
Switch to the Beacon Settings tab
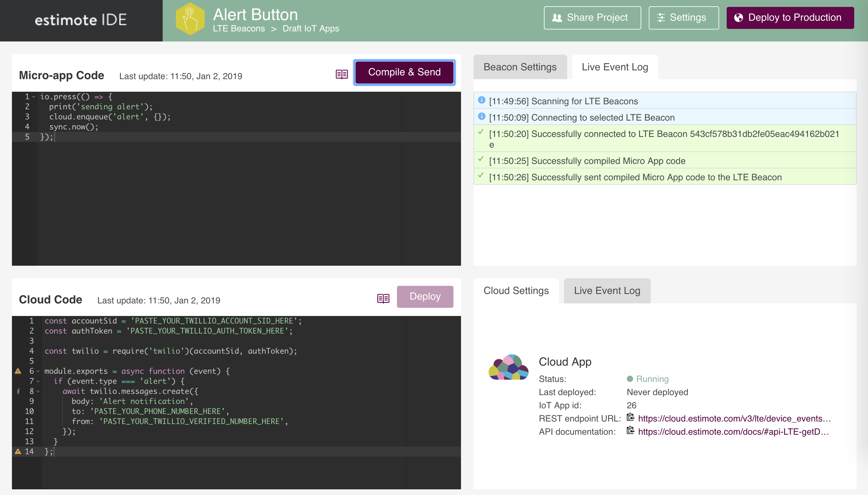(x=520, y=67)
